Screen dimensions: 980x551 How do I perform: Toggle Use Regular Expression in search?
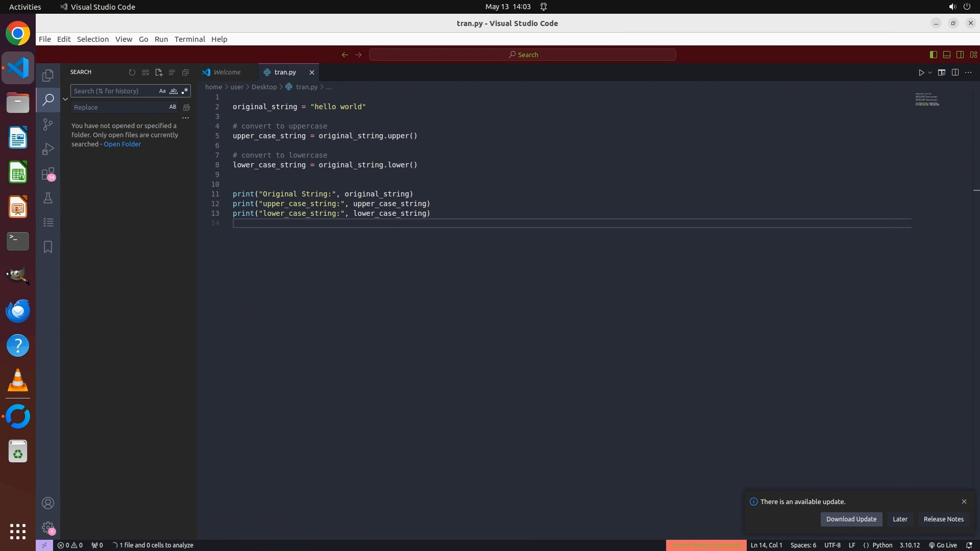[x=185, y=91]
